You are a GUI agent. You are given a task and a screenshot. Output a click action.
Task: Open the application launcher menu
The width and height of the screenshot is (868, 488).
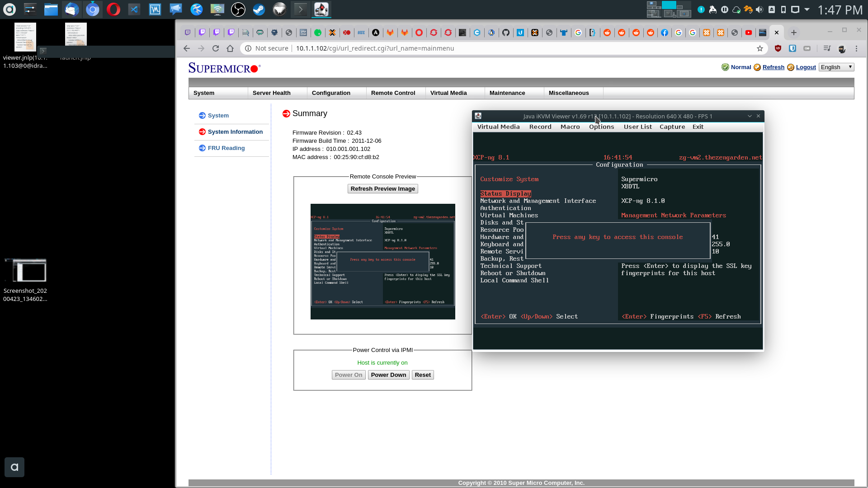click(9, 9)
